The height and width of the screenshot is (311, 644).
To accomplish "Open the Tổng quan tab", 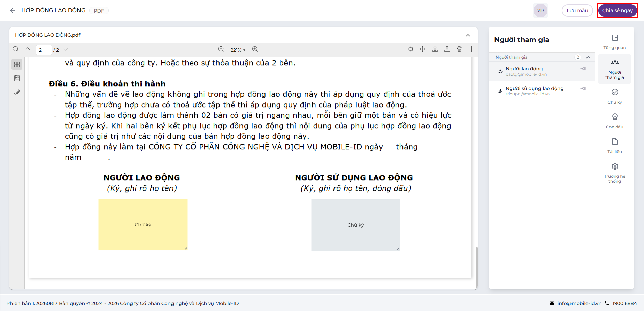I will 615,42.
